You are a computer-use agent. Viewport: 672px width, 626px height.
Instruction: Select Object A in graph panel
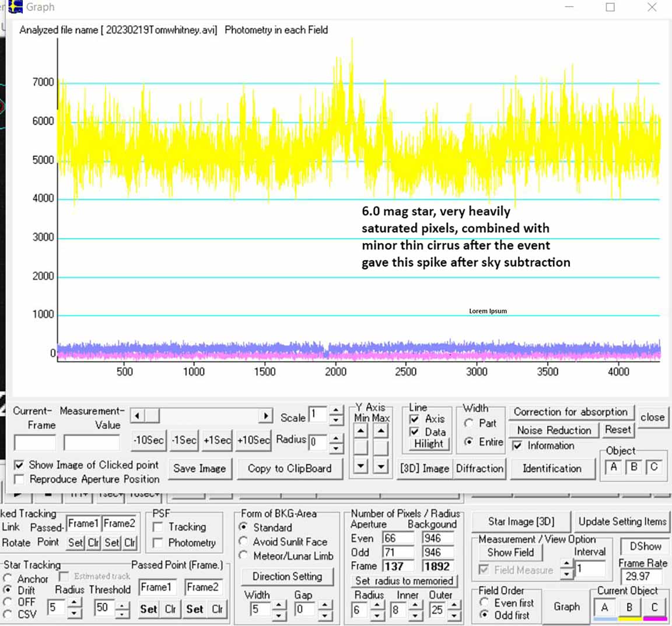(x=613, y=467)
